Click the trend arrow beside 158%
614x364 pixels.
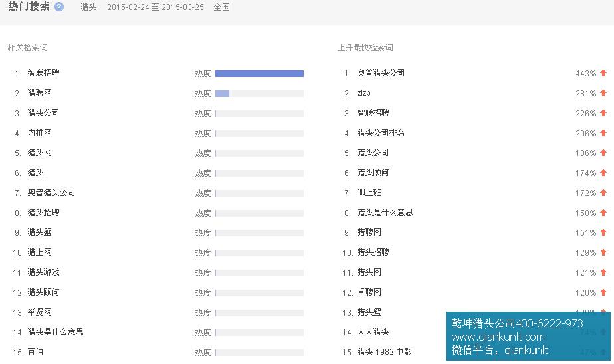coord(603,213)
